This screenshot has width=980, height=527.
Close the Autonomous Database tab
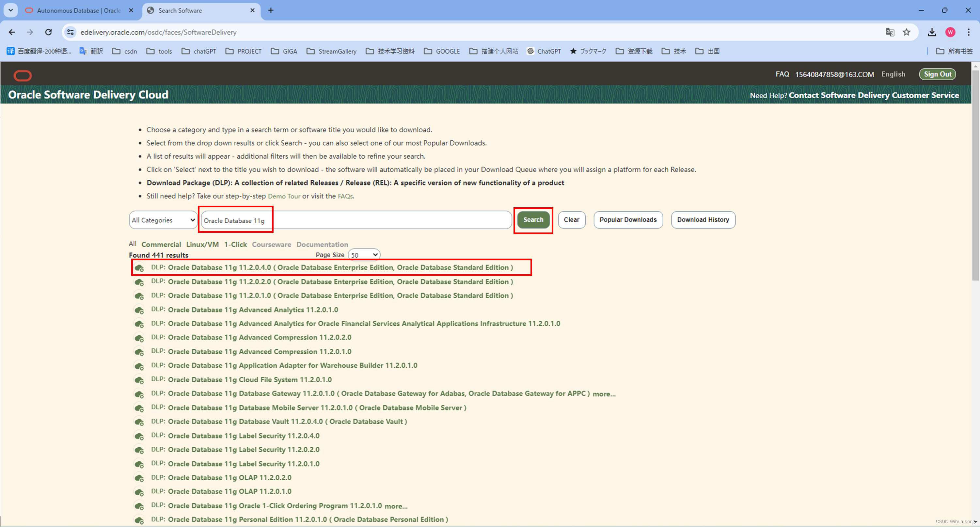(x=131, y=10)
